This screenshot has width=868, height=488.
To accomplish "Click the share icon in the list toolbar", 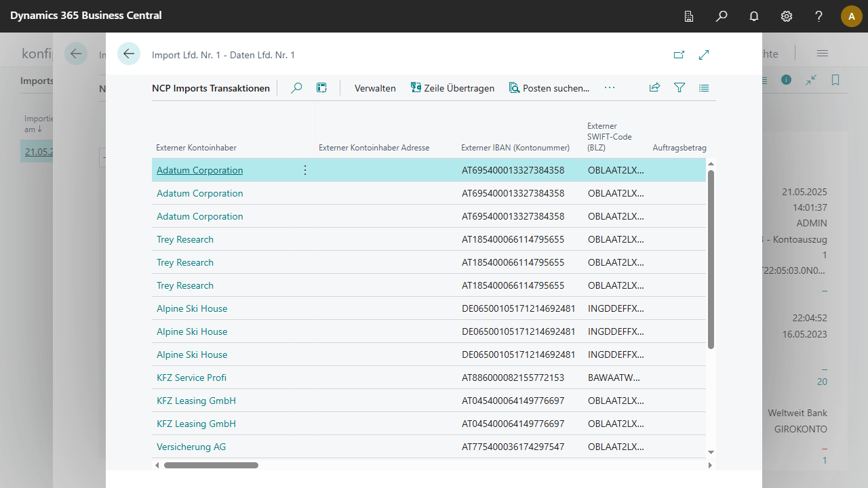I will (654, 88).
